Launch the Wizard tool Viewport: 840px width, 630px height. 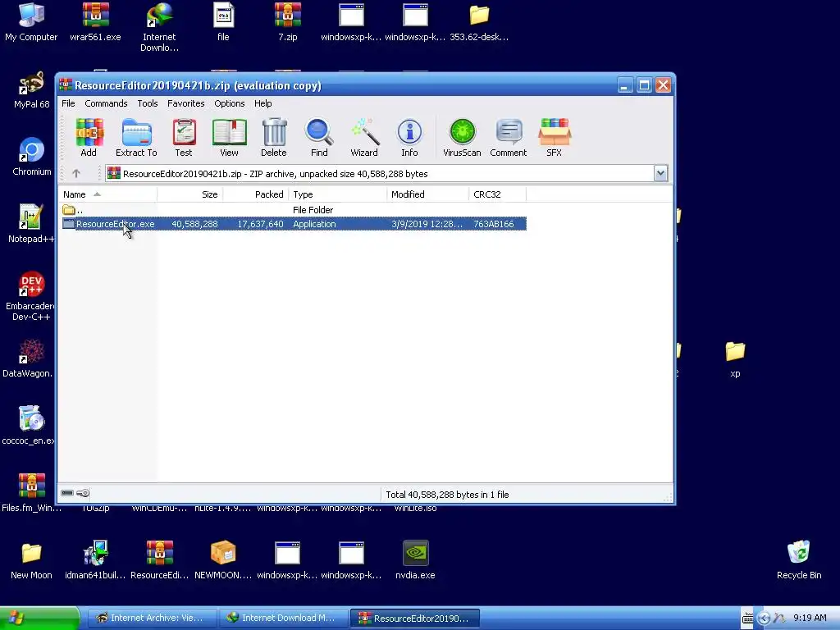point(364,138)
